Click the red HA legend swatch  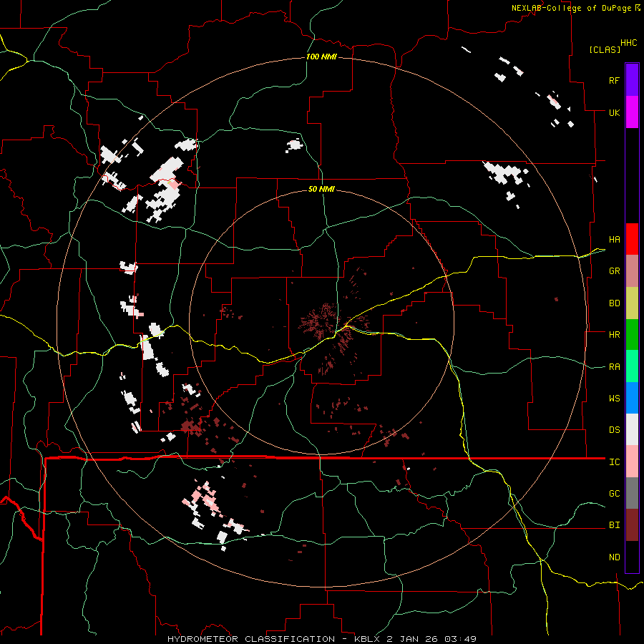pyautogui.click(x=632, y=239)
